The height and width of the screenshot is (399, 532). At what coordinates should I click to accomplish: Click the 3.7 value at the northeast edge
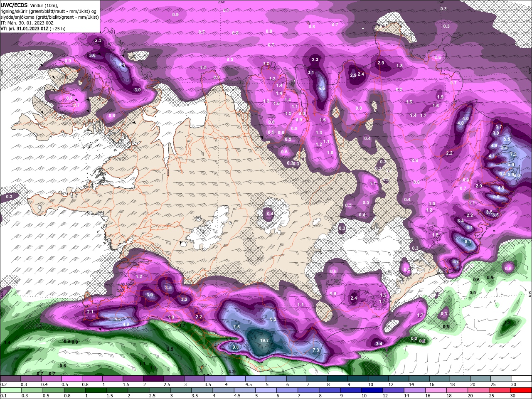point(499,127)
